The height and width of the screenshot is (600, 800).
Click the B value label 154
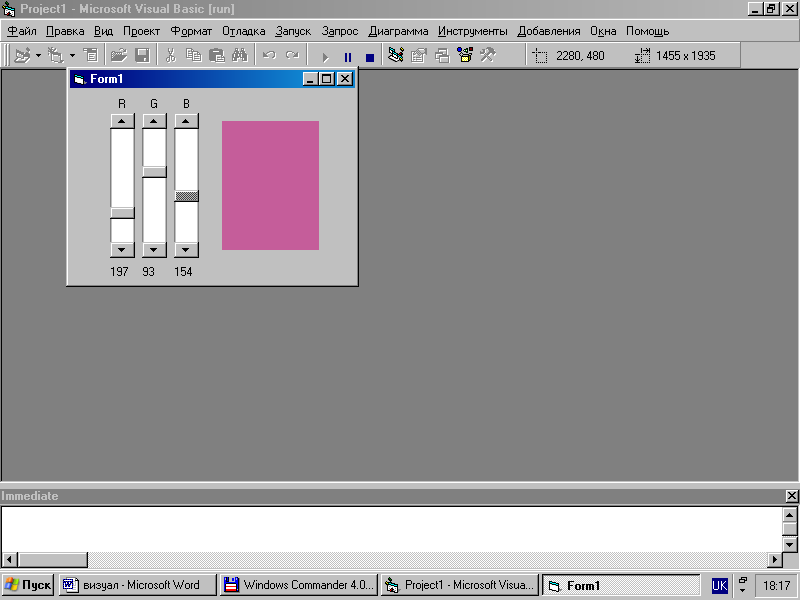183,271
